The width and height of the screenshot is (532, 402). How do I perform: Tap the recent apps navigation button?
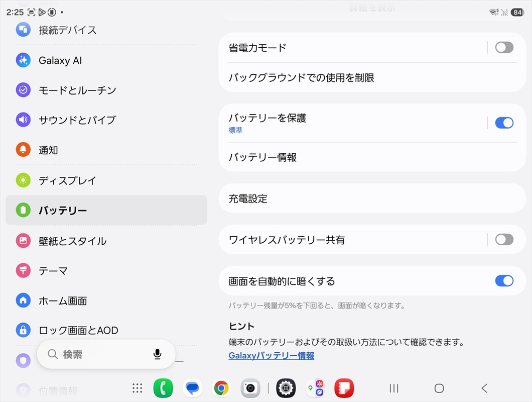(394, 388)
